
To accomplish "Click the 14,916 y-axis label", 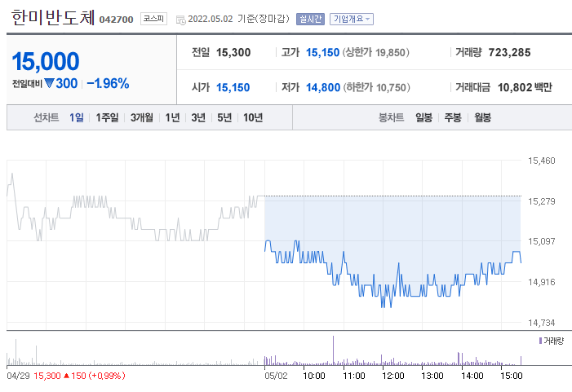I will click(541, 282).
